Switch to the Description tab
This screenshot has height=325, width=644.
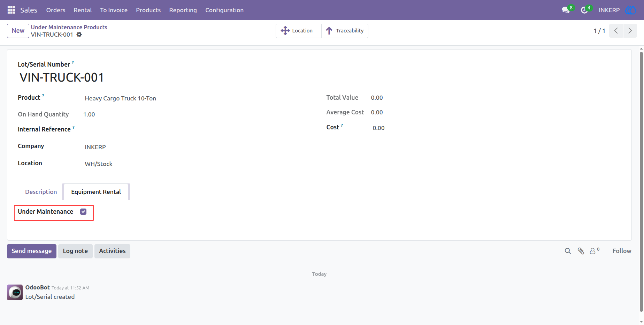click(x=41, y=192)
